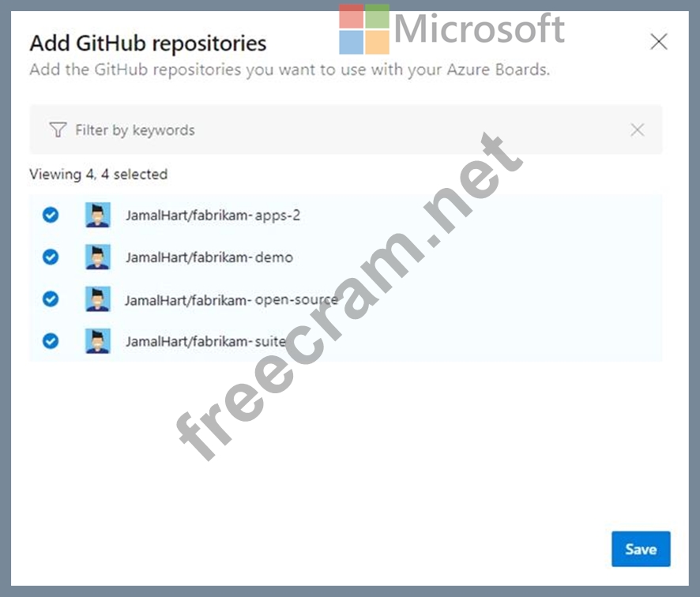Click the Add GitHub repositories heading
700x597 pixels.
(x=148, y=43)
